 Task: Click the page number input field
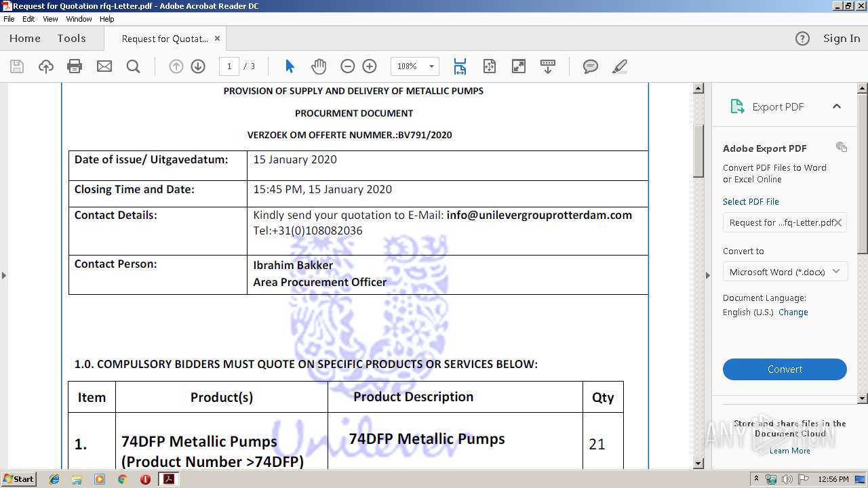tap(229, 66)
